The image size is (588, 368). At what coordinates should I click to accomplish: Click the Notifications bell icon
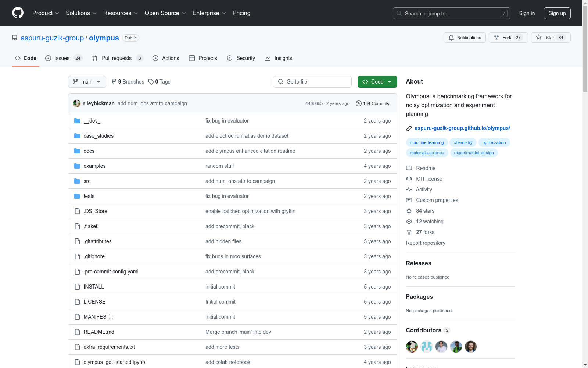click(451, 38)
